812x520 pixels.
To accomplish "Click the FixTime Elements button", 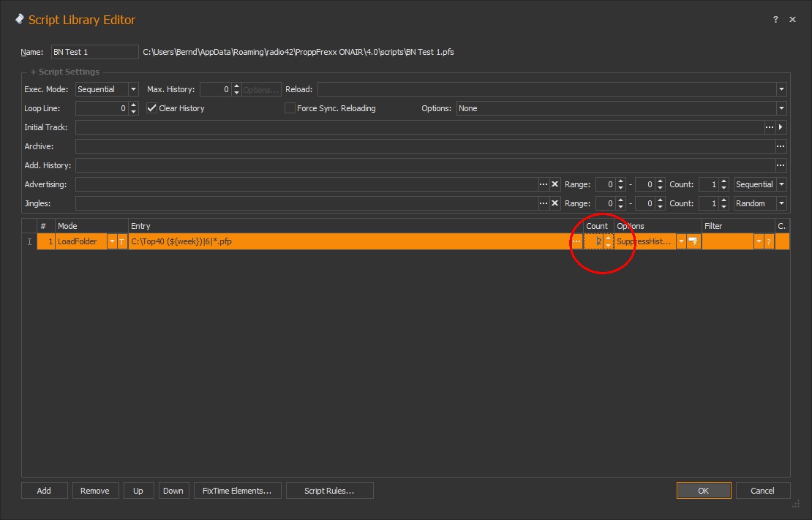I will tap(237, 490).
